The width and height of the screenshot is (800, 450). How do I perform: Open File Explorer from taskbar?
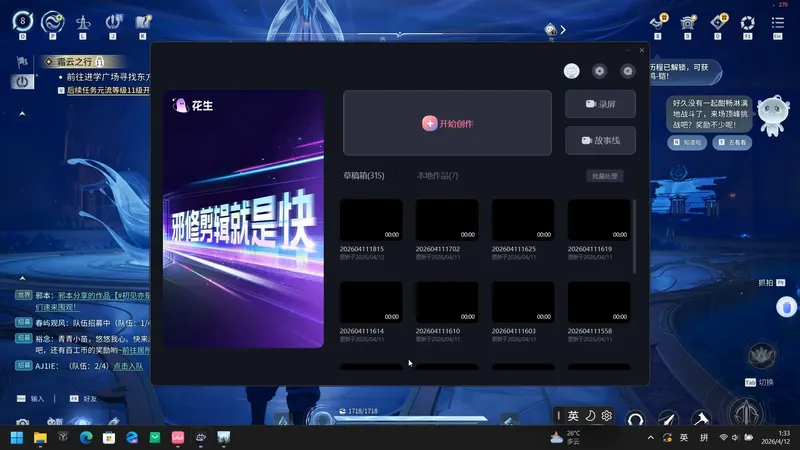coord(40,438)
